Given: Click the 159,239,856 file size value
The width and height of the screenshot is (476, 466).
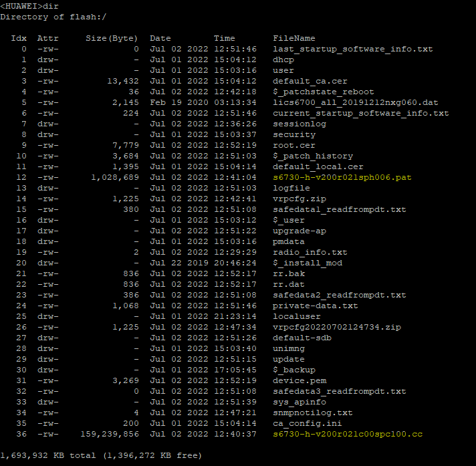Looking at the screenshot, I should pyautogui.click(x=110, y=434).
